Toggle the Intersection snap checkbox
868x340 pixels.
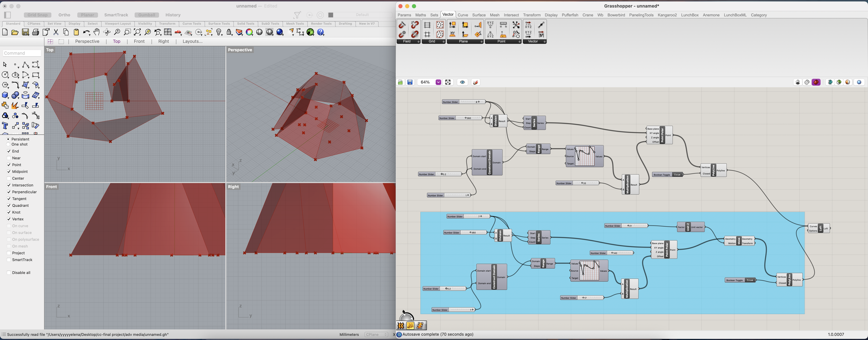(9, 185)
